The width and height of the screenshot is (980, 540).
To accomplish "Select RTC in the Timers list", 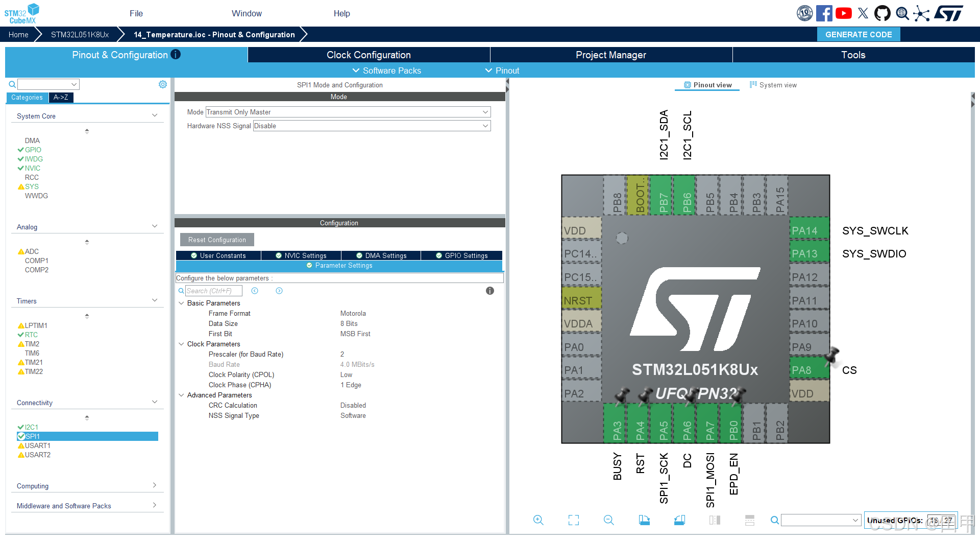I will coord(31,335).
